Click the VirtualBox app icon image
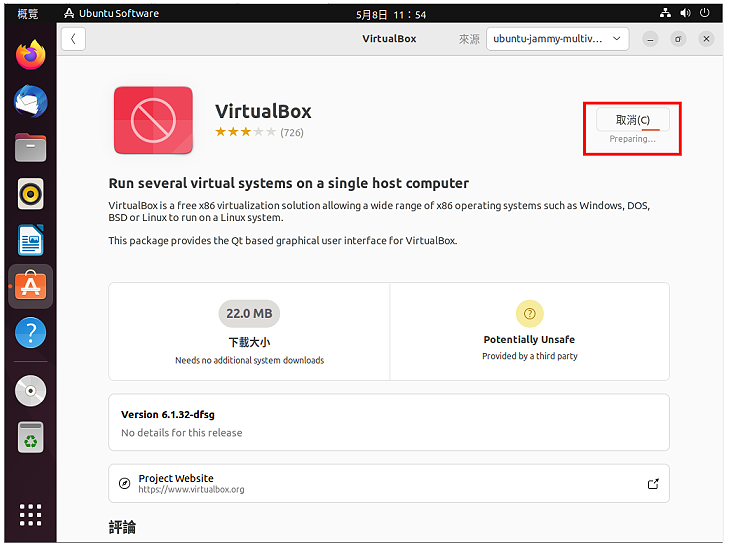The image size is (744, 552). point(153,120)
